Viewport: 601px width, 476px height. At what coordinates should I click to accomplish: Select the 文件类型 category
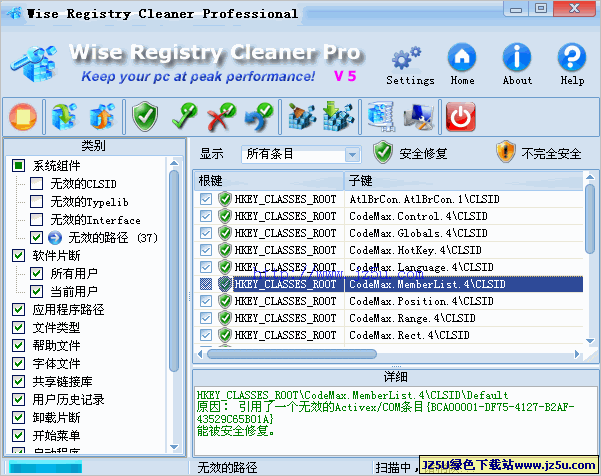56,328
